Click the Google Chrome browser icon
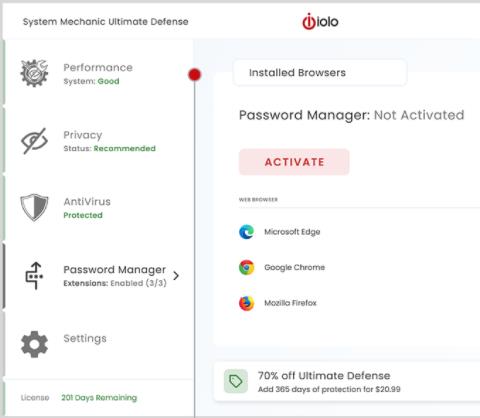Image resolution: width=480 pixels, height=418 pixels. coord(247,267)
